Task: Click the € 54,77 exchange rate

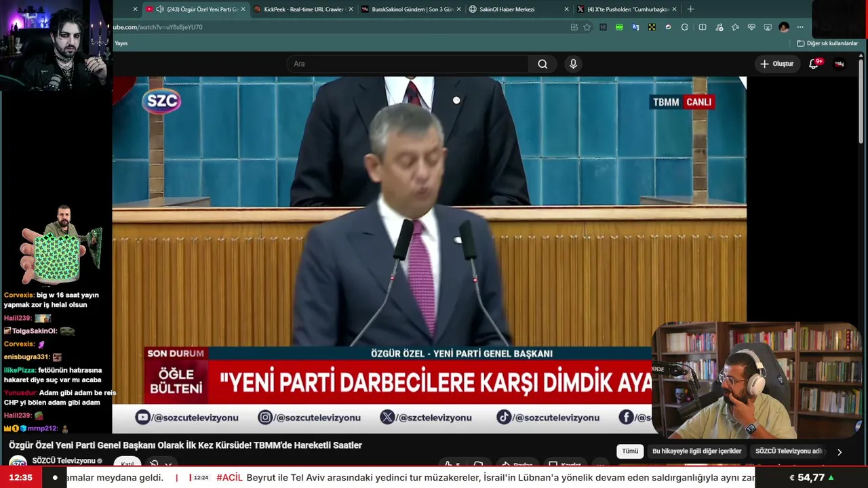Action: click(812, 478)
